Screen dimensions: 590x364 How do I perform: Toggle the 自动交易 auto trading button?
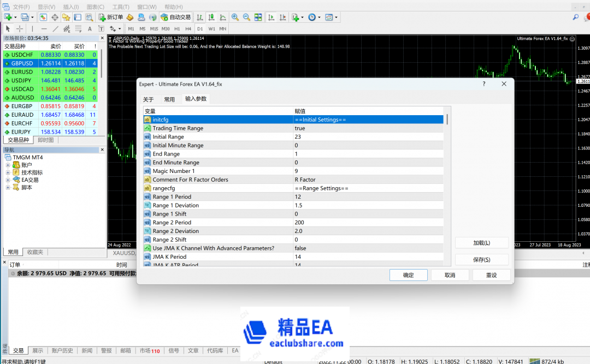[175, 17]
